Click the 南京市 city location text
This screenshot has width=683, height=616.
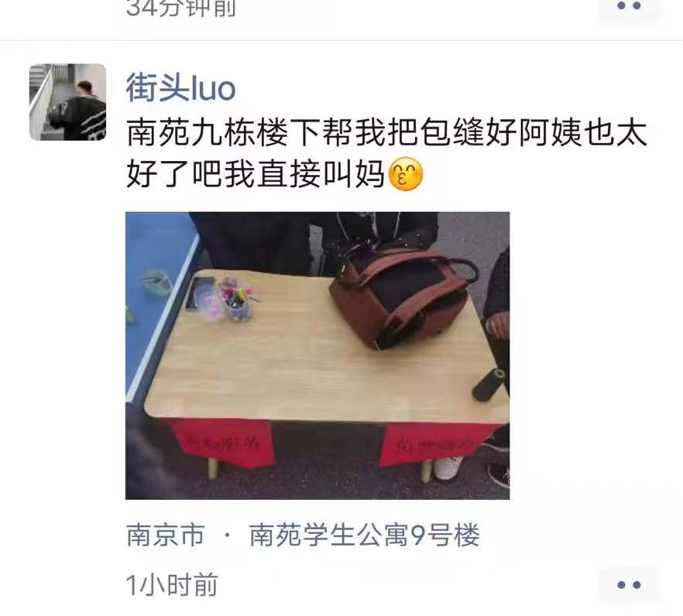pyautogui.click(x=165, y=535)
